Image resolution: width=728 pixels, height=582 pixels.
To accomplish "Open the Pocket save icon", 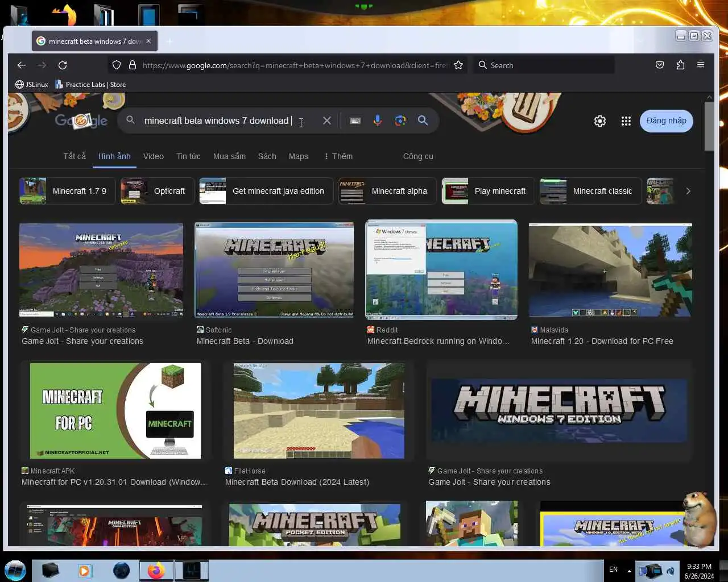I will point(660,65).
